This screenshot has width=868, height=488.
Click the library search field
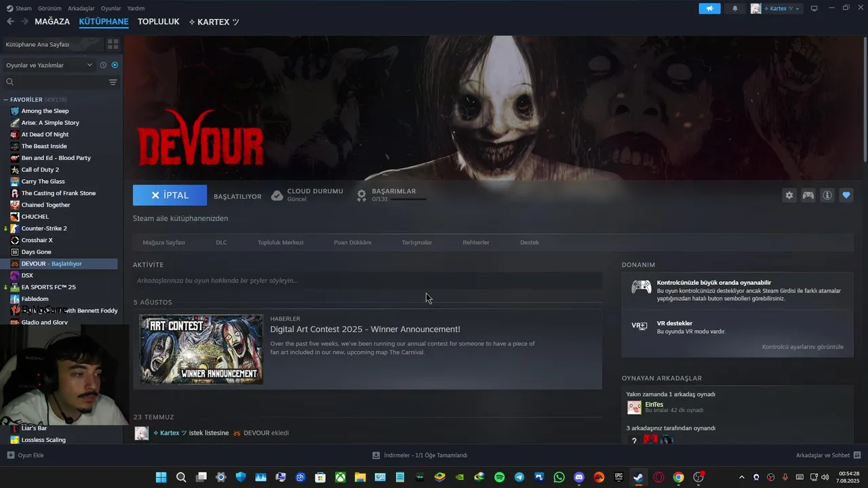(56, 82)
